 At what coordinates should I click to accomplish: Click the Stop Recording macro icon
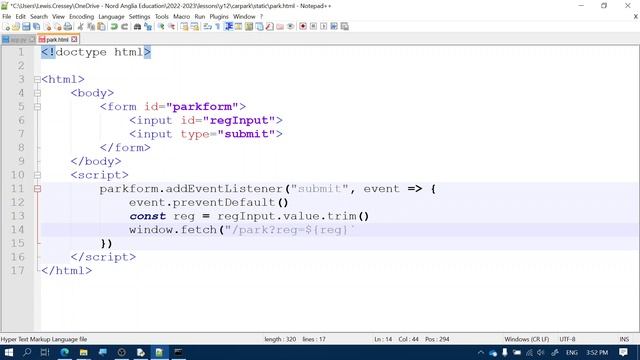(x=313, y=27)
